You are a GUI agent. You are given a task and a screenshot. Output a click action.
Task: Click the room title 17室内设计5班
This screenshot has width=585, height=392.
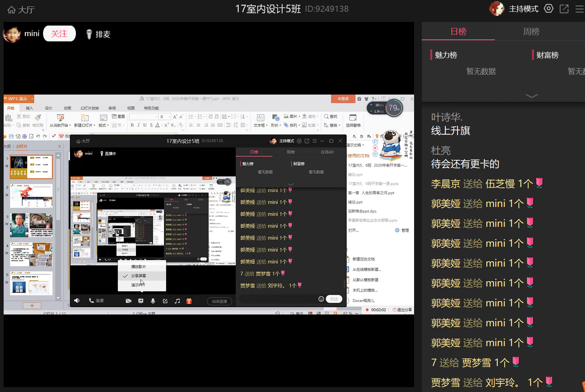(x=268, y=9)
